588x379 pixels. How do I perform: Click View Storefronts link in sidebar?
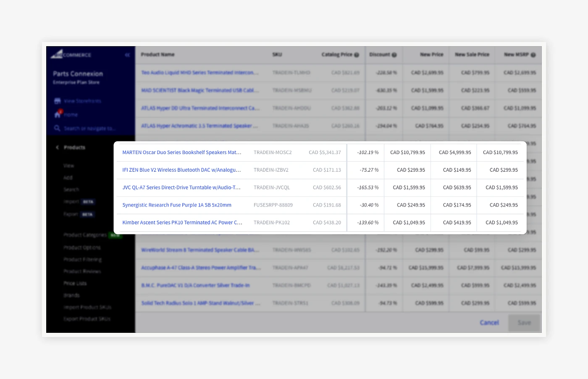pos(82,101)
